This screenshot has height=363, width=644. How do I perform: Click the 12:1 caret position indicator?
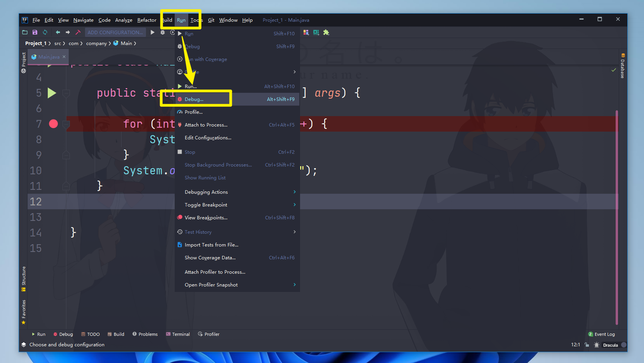coord(575,345)
